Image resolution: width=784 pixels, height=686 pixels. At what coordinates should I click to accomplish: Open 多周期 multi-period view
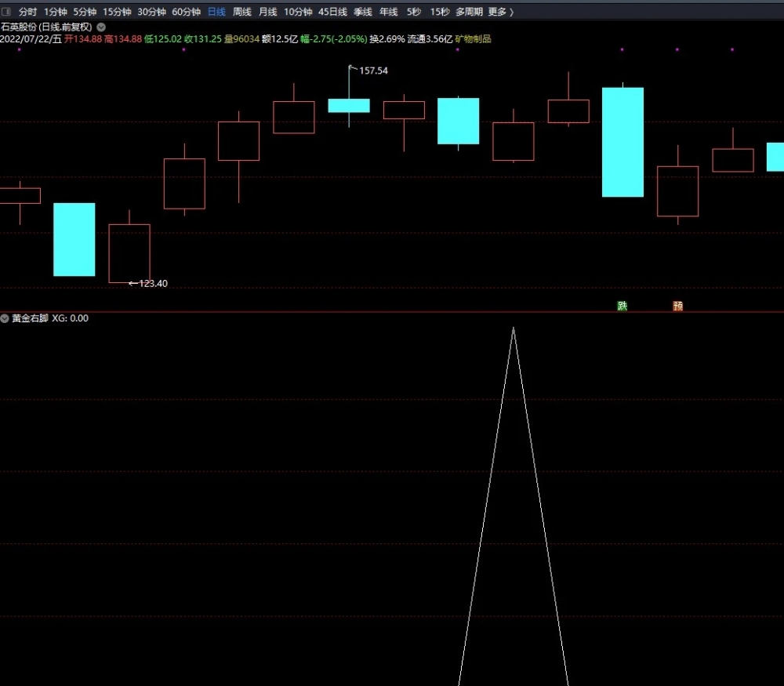[469, 12]
